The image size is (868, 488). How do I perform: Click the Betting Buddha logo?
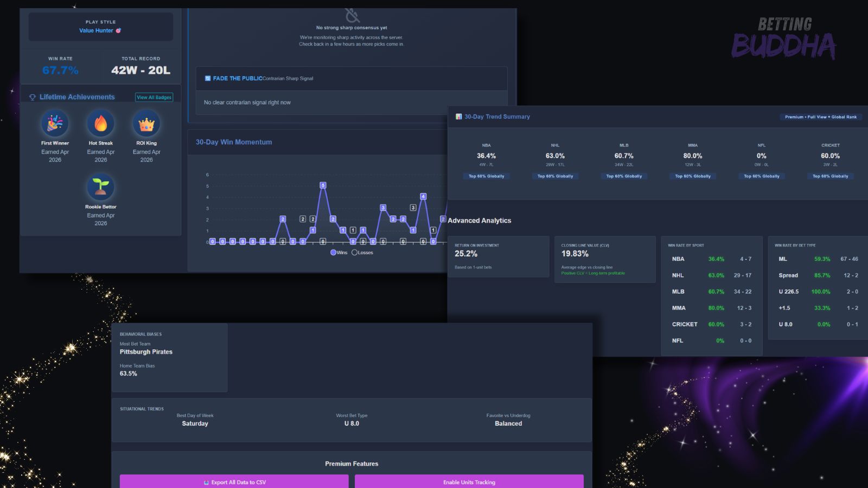[784, 38]
